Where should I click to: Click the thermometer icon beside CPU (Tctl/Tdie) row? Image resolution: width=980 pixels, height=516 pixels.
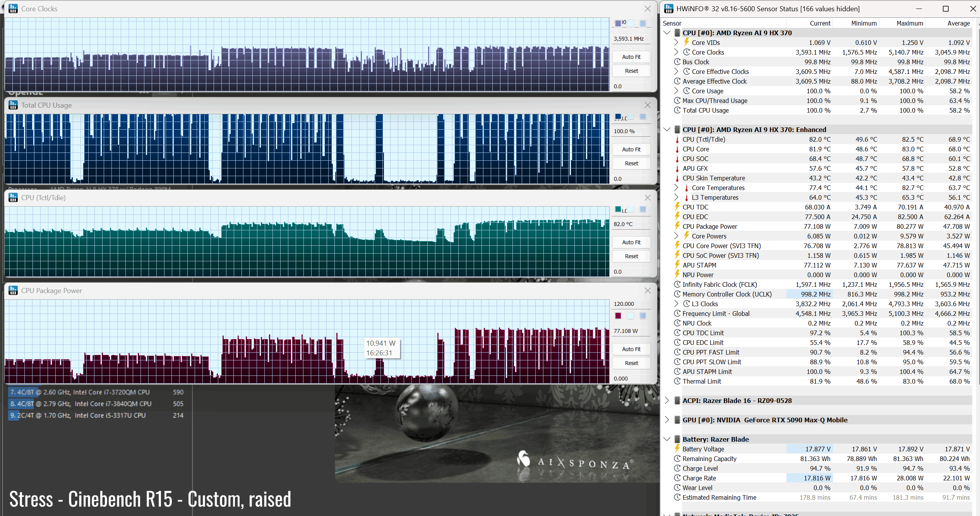[x=677, y=139]
